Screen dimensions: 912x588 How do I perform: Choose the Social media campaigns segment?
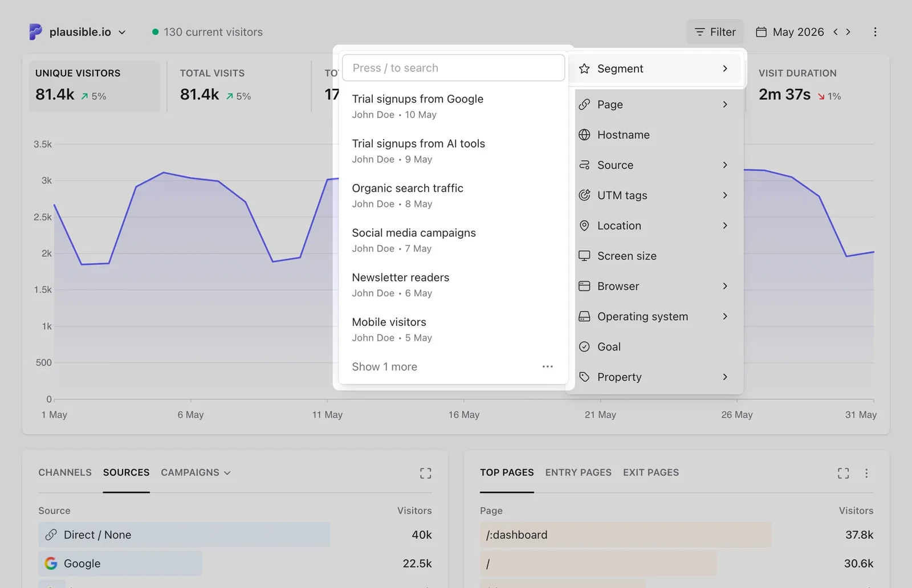[x=453, y=240]
